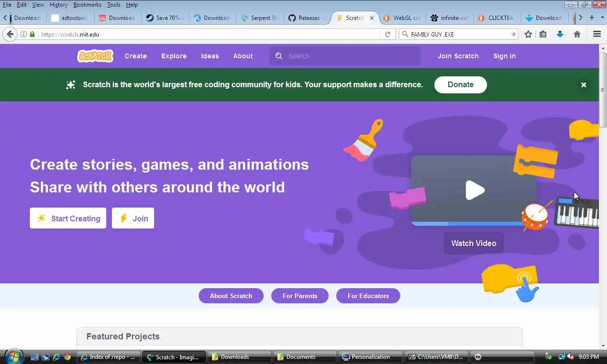The image size is (607, 364).
Task: Switch to the Releases GitHub tab
Action: pos(307,18)
